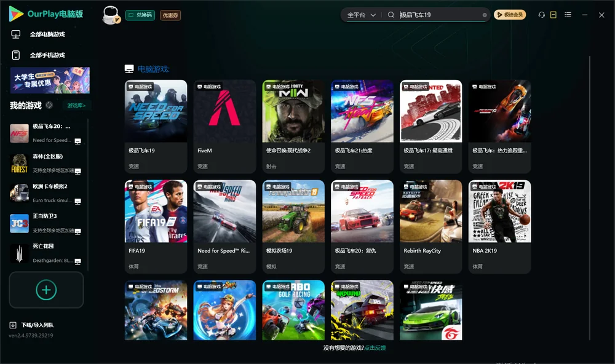Click the PC icon on 正当防卫3 row

(77, 231)
